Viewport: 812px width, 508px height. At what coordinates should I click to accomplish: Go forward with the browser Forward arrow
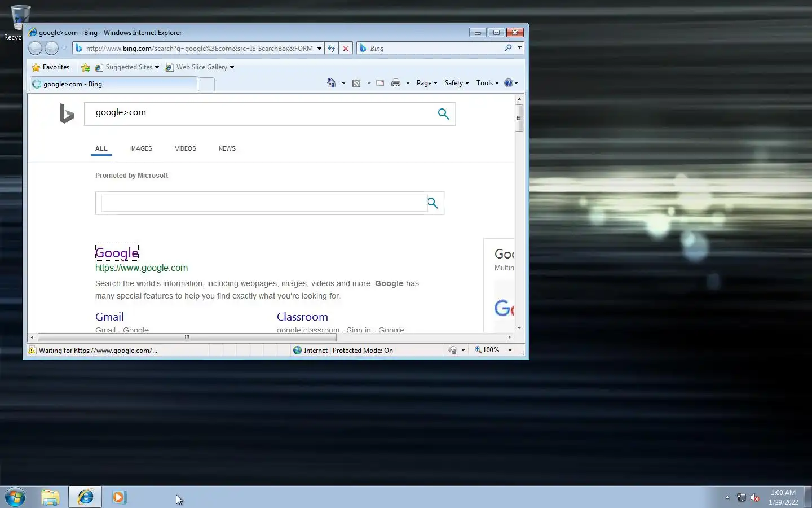(51, 49)
